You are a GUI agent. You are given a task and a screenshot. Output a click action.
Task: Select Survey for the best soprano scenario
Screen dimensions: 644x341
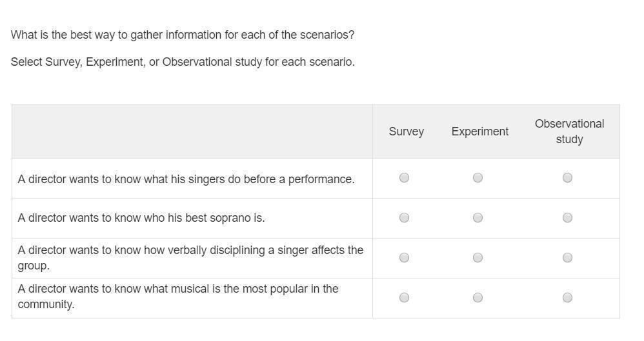tap(404, 218)
